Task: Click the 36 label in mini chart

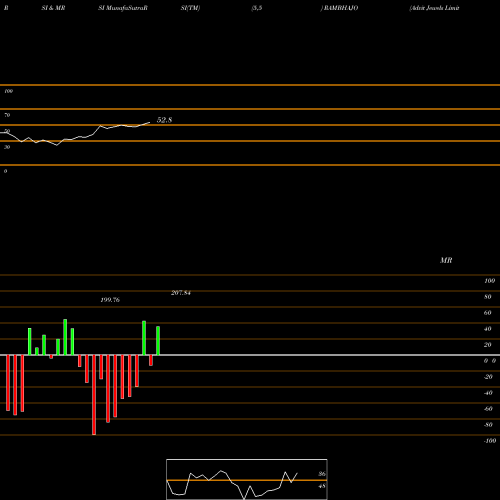Action: coord(322,474)
